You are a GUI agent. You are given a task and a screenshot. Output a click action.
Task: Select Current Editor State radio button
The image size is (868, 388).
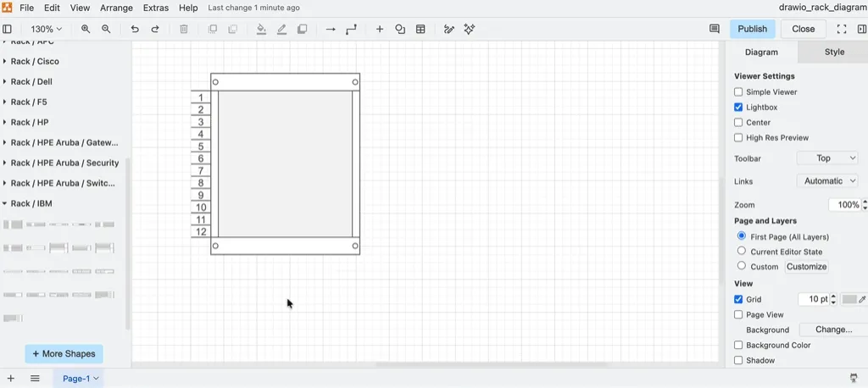tap(742, 251)
